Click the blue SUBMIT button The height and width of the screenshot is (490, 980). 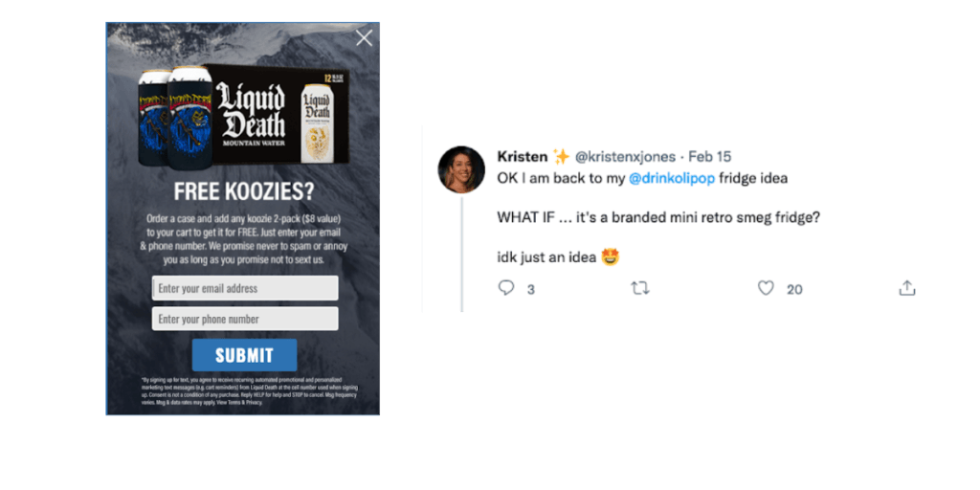pyautogui.click(x=244, y=355)
